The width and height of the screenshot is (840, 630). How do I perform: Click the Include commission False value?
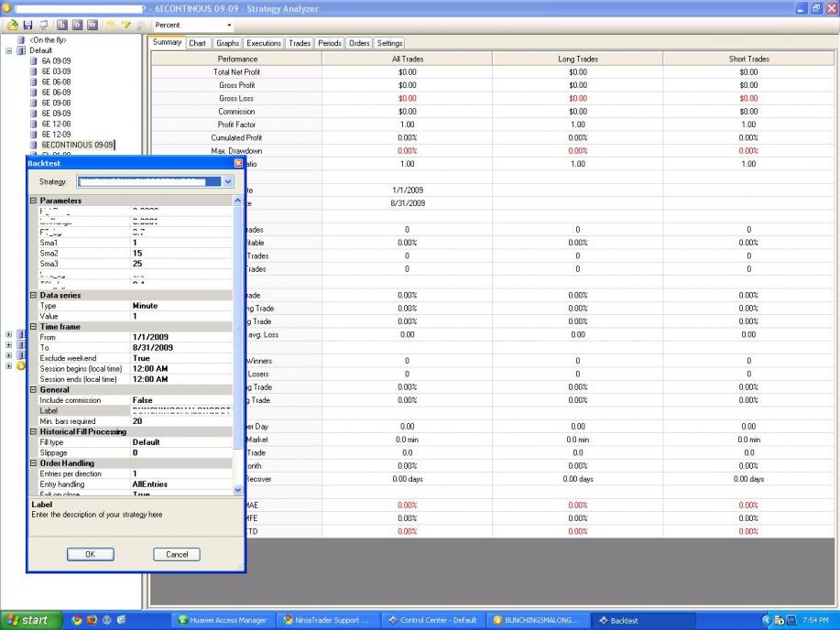[x=143, y=400]
